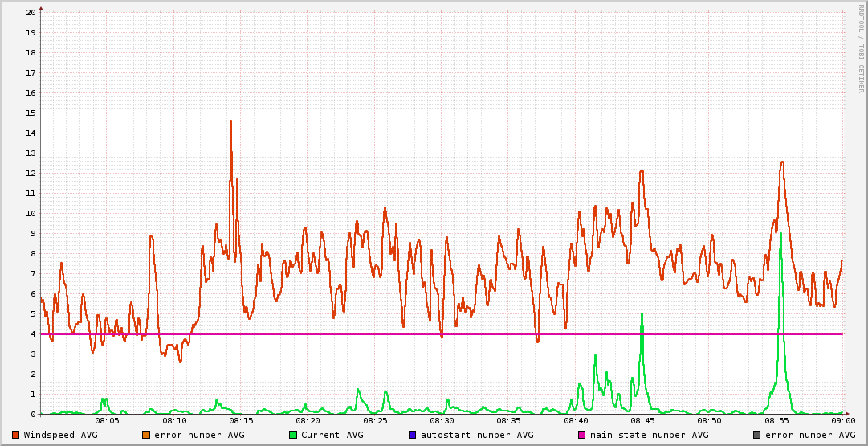Select the tallest green Current spike tip
The width and height of the screenshot is (868, 446).
click(x=780, y=234)
